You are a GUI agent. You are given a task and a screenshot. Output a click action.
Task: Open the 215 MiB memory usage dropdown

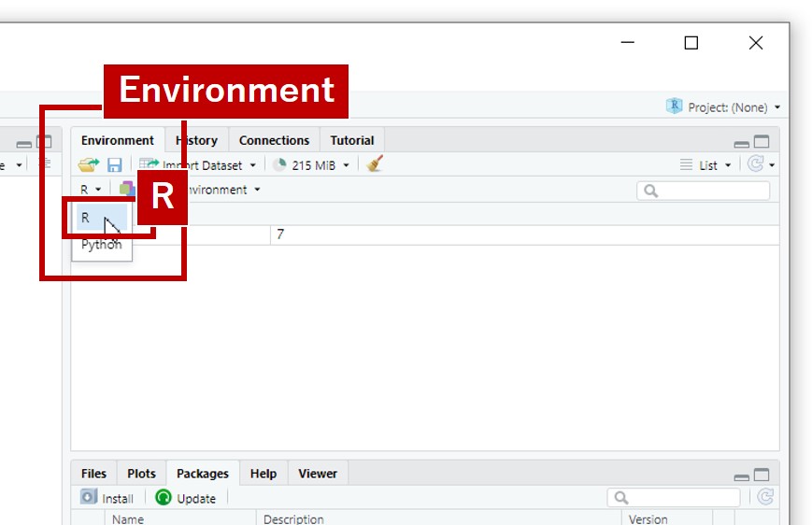click(311, 165)
